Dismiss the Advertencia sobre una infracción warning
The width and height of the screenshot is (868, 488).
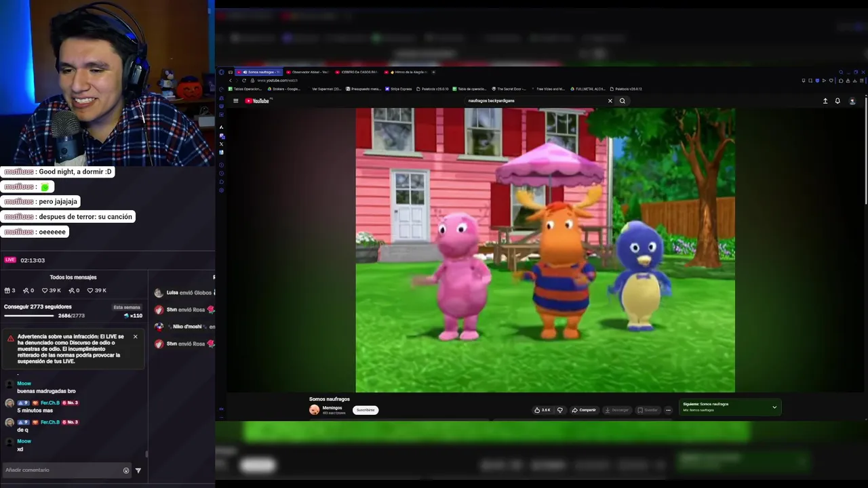(x=135, y=337)
